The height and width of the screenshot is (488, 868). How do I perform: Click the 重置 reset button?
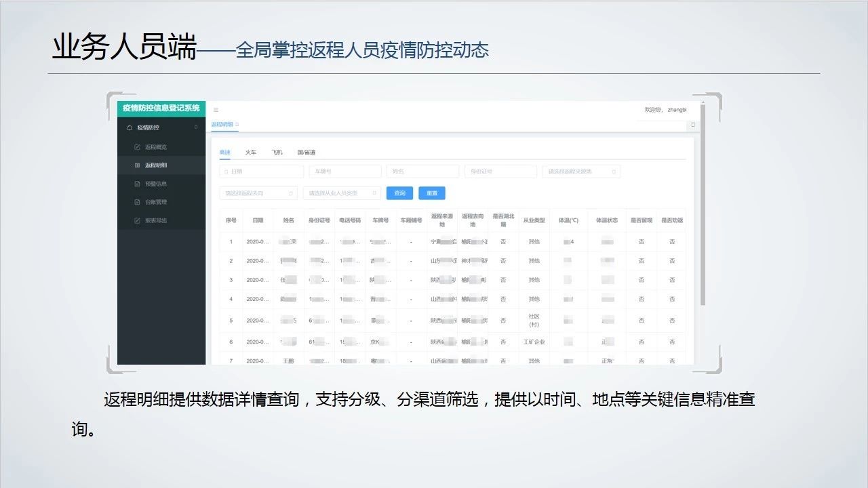pyautogui.click(x=431, y=193)
